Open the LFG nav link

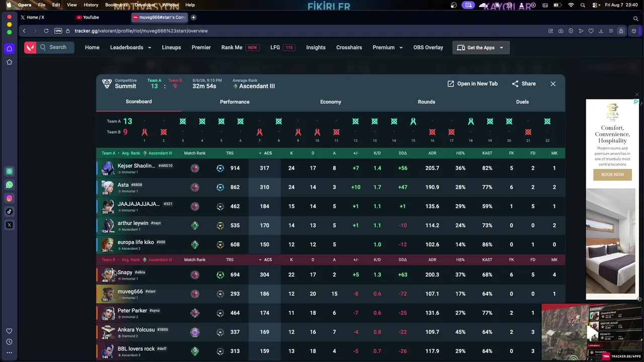pyautogui.click(x=282, y=47)
